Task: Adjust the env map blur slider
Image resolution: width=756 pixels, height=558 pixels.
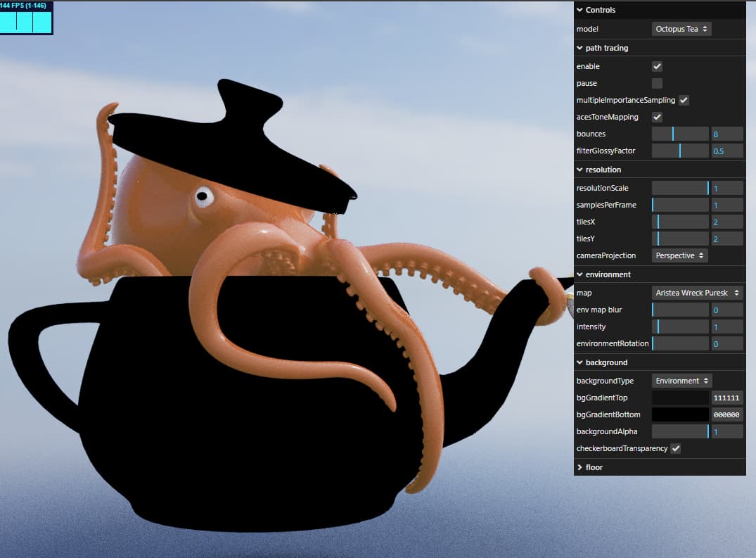Action: coord(680,310)
